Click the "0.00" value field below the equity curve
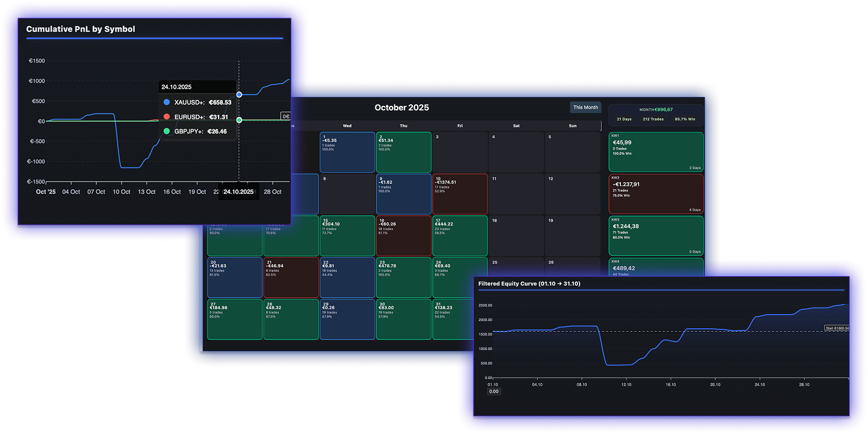The height and width of the screenshot is (434, 868). coord(493,391)
